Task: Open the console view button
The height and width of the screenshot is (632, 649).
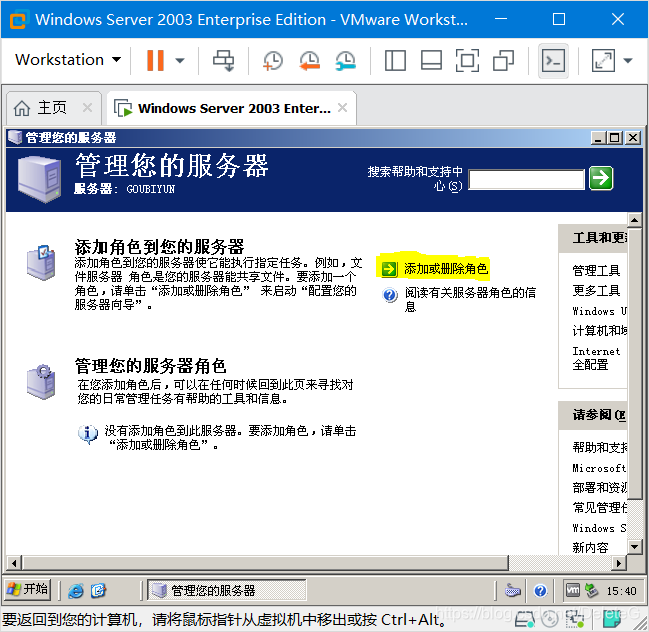Action: (553, 60)
